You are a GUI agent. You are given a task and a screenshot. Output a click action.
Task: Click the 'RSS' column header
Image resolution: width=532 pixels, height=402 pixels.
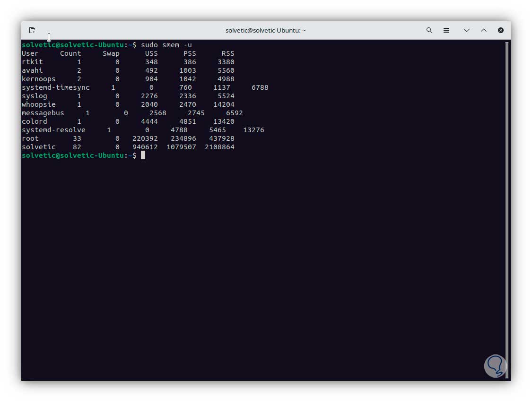pos(228,53)
